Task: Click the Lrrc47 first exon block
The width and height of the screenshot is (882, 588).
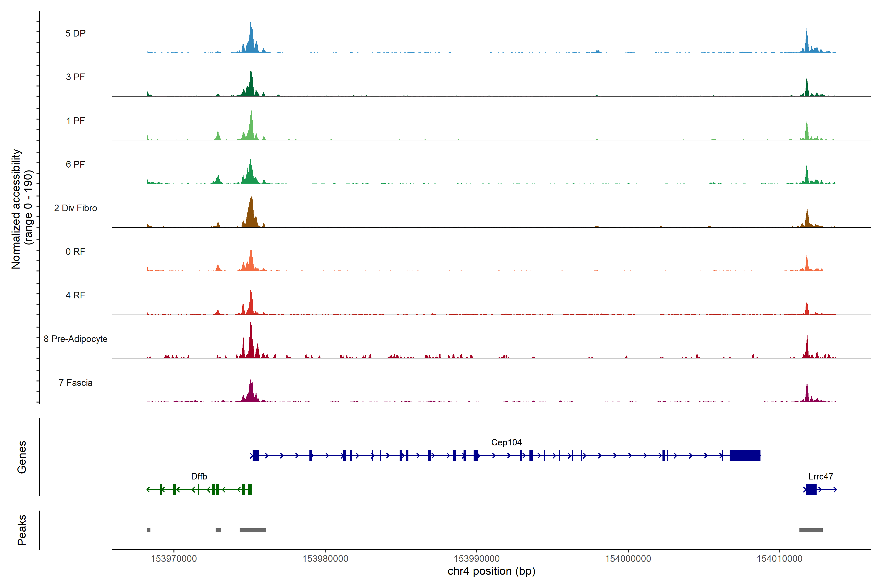Action: click(x=811, y=489)
